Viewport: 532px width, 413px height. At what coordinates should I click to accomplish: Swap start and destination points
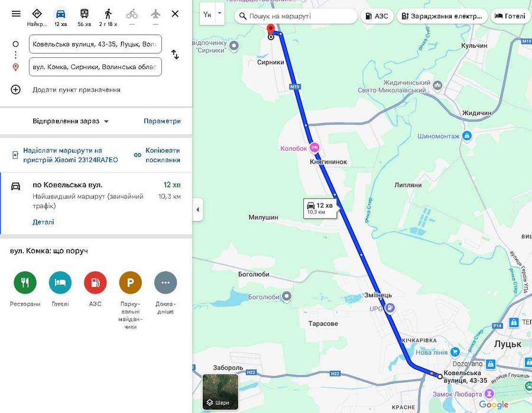tap(175, 54)
